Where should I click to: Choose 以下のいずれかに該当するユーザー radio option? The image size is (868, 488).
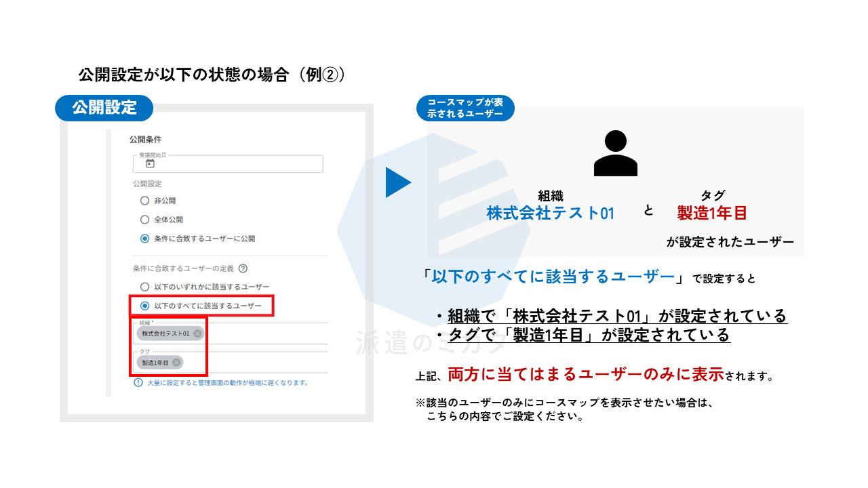click(x=144, y=287)
